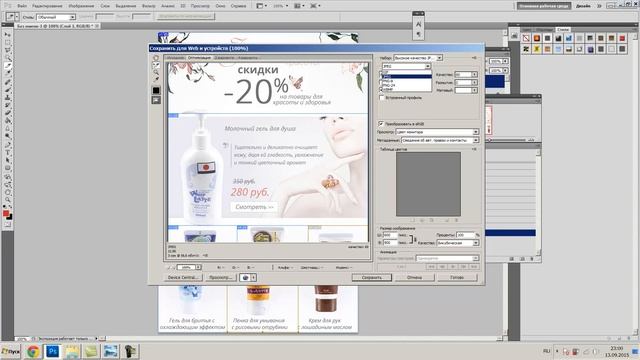Viewport: 640px width, 360px height.
Task: Switch to the 2-Up tab
Action: 224,58
